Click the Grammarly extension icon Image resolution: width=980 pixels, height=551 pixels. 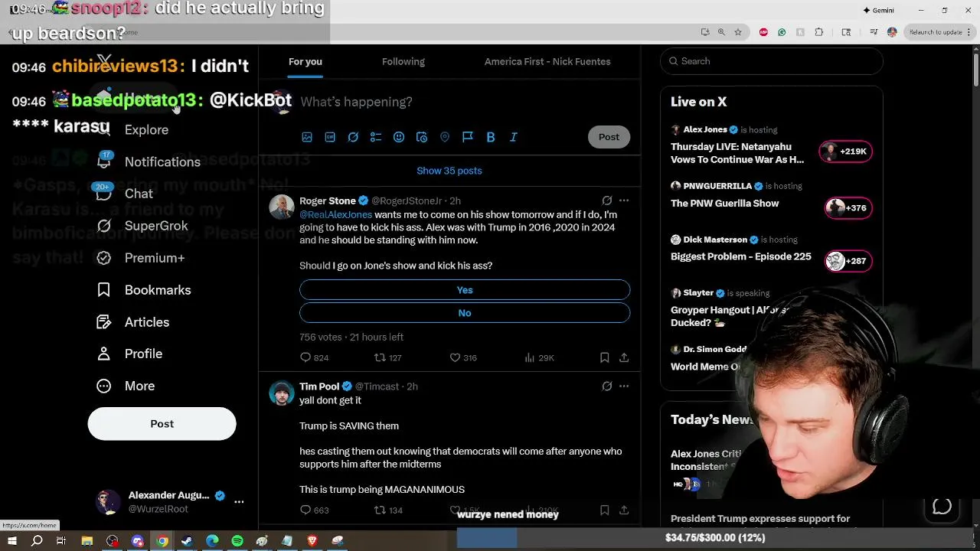(782, 32)
